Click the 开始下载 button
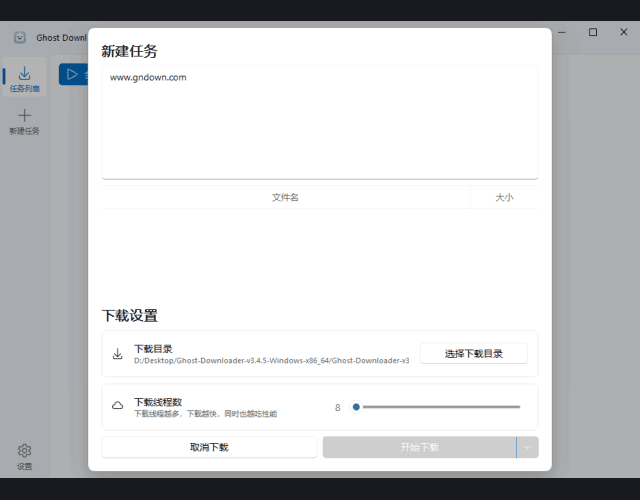This screenshot has width=640, height=500. click(x=420, y=447)
